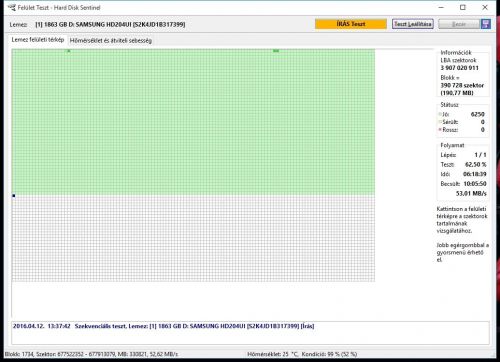
Task: Click the Sérült status legend square
Action: tap(440, 122)
